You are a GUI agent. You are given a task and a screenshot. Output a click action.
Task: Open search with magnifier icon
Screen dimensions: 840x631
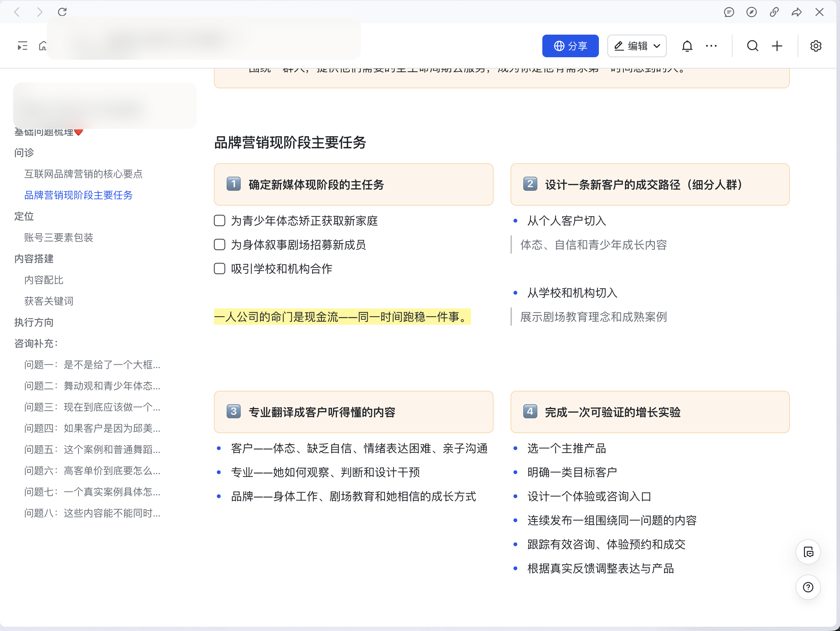tap(753, 46)
